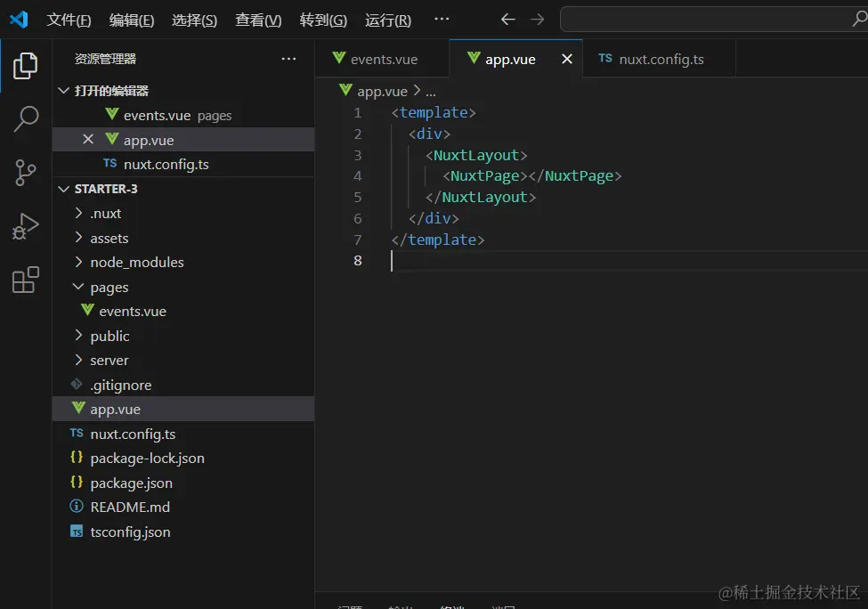This screenshot has height=609, width=868.
Task: Go forward with the right arrow
Action: tap(537, 20)
